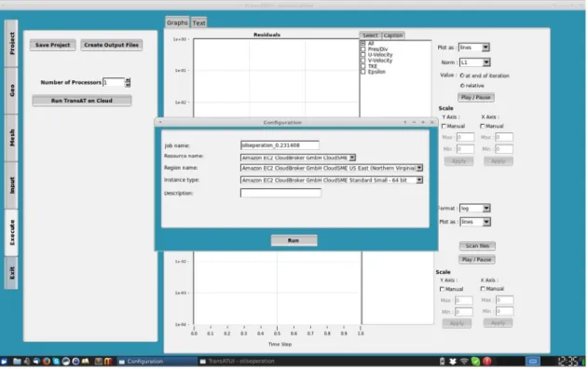Open the file manager folder icon in taskbar
This screenshot has width=588, height=369.
[17, 362]
